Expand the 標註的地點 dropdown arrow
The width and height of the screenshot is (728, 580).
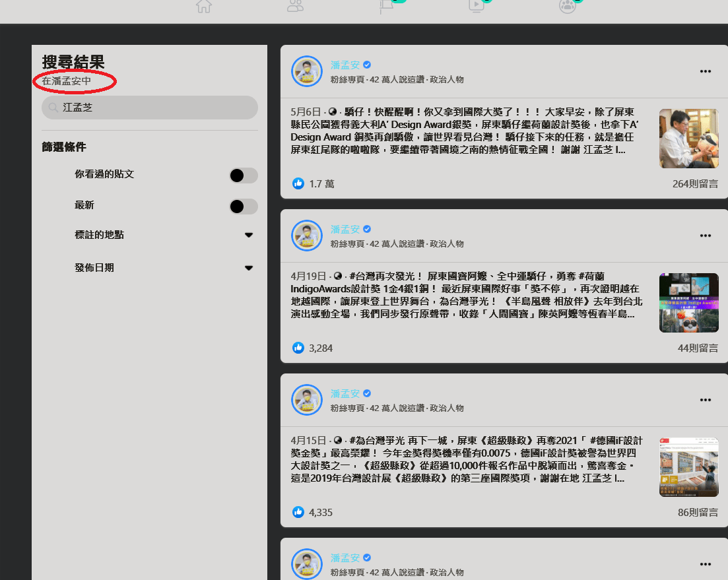(249, 236)
